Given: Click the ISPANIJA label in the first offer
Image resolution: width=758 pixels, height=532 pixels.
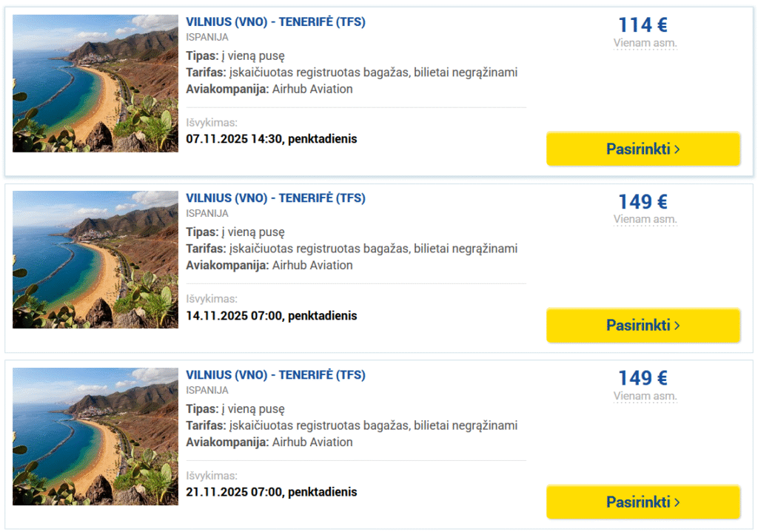Looking at the screenshot, I should point(207,37).
